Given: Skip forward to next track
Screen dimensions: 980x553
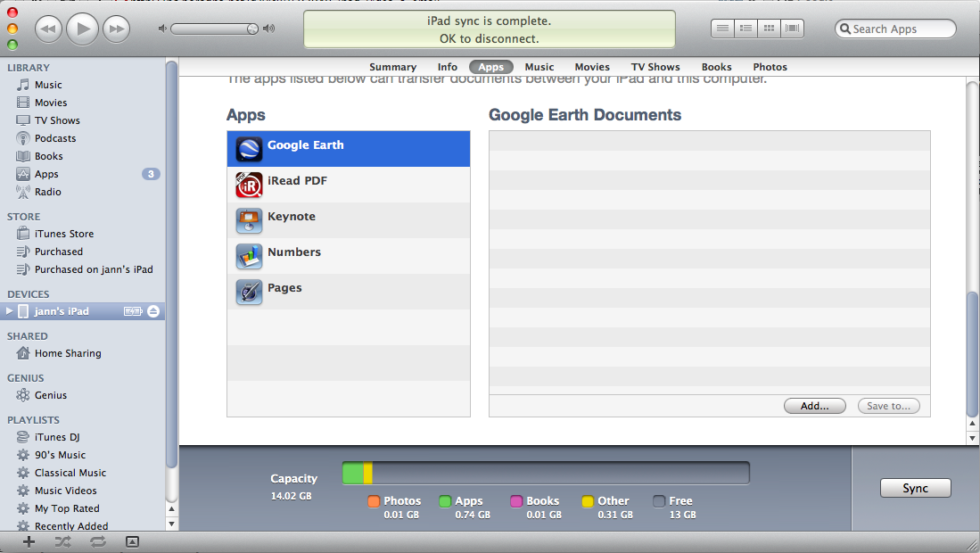Looking at the screenshot, I should pyautogui.click(x=116, y=29).
